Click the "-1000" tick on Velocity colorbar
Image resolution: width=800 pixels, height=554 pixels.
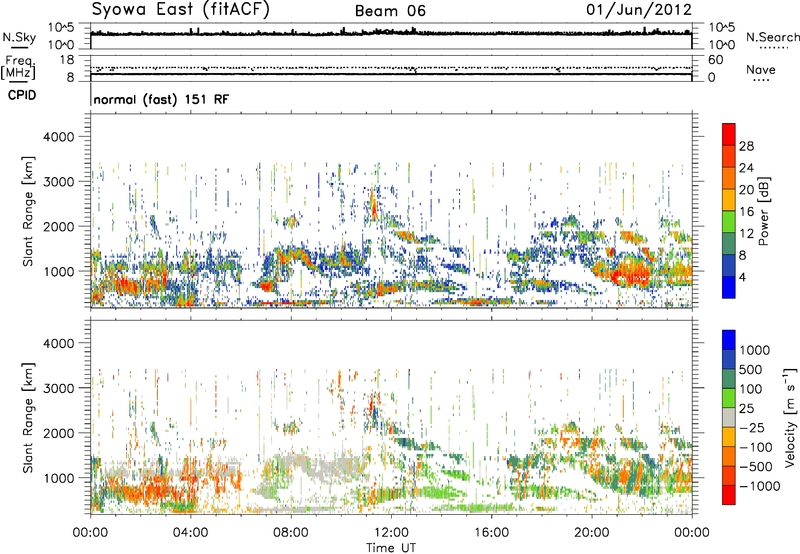click(759, 486)
